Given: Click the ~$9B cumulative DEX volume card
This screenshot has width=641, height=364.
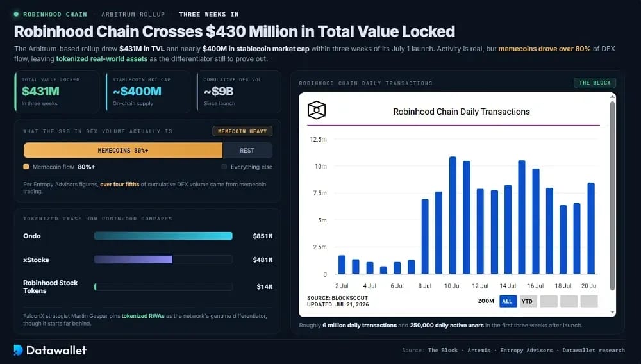Looking at the screenshot, I should [239, 92].
